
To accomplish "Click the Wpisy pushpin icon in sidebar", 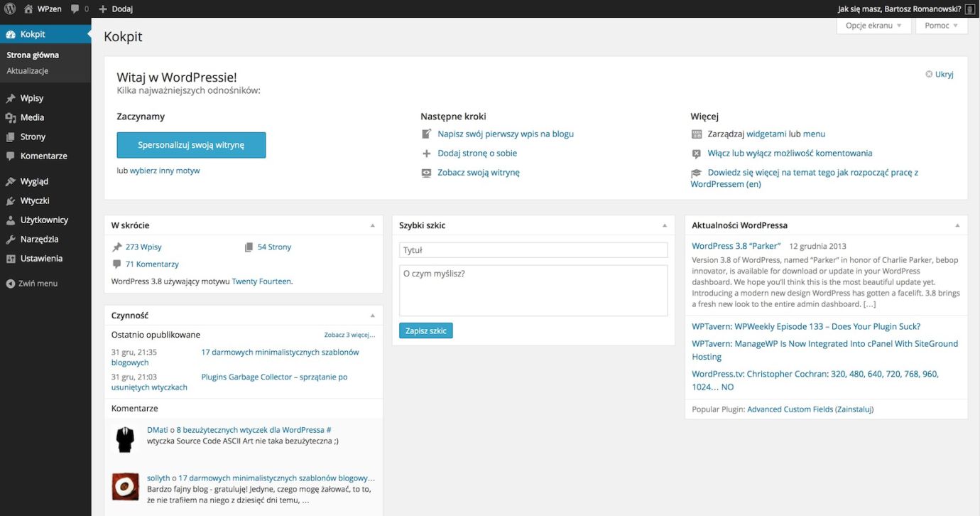I will (11, 98).
